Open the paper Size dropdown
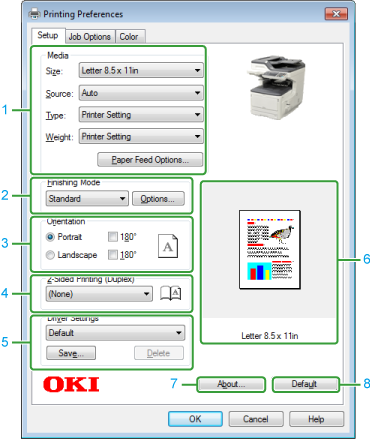This screenshot has height=439, width=370. pos(141,70)
